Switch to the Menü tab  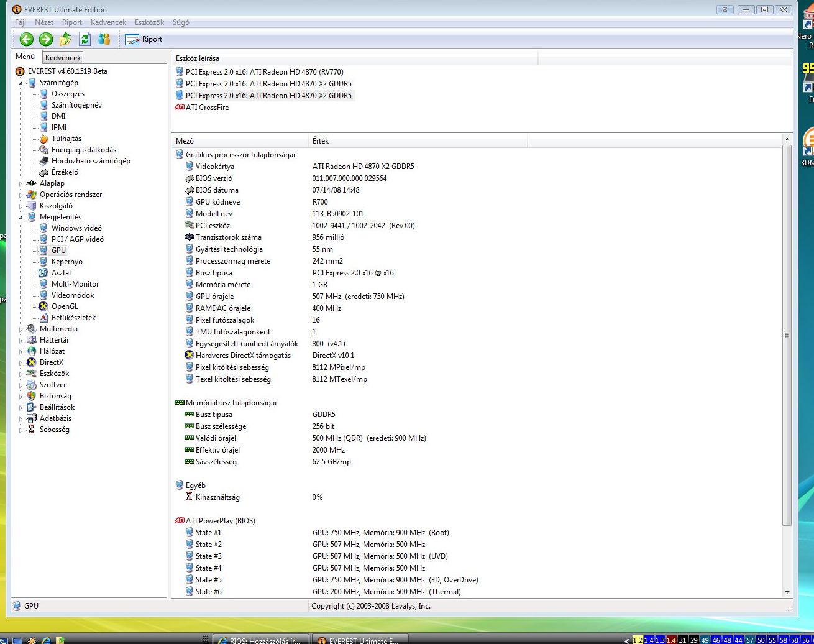[x=25, y=57]
